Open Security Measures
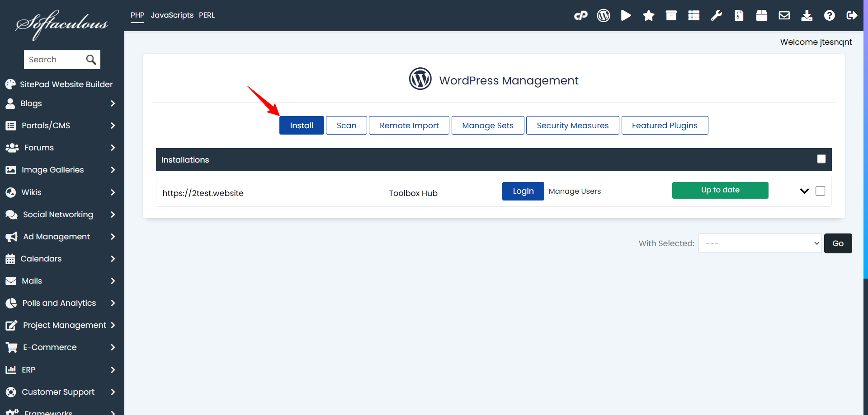 pos(573,126)
